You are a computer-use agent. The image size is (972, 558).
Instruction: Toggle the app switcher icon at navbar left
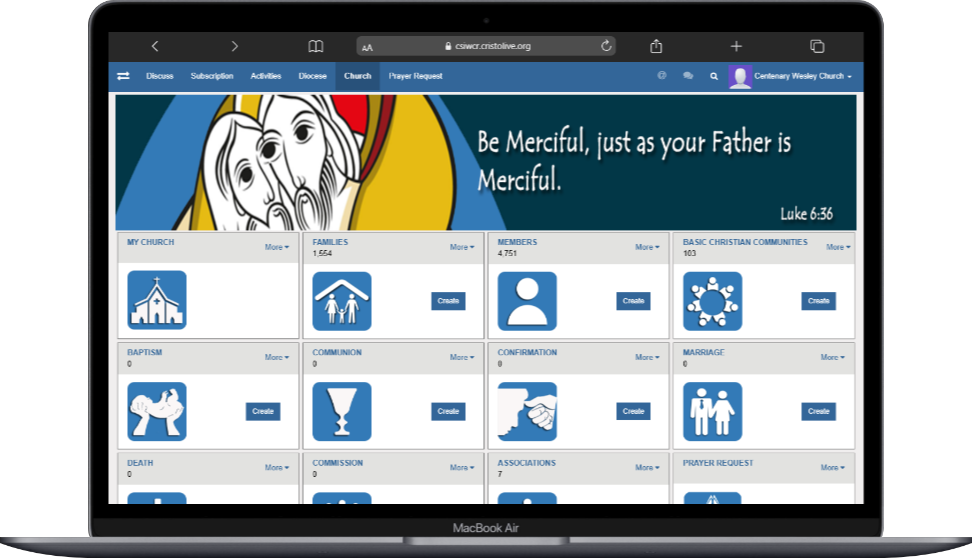coord(123,76)
